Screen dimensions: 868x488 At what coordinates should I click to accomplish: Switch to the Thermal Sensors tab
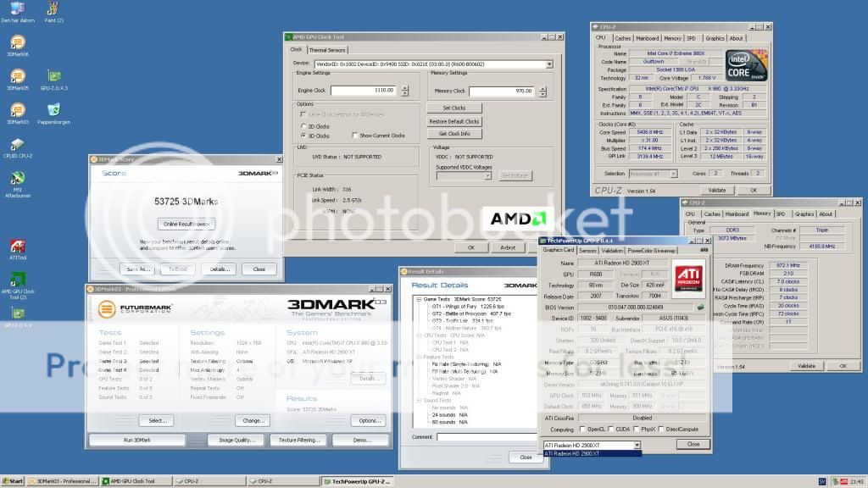point(326,50)
